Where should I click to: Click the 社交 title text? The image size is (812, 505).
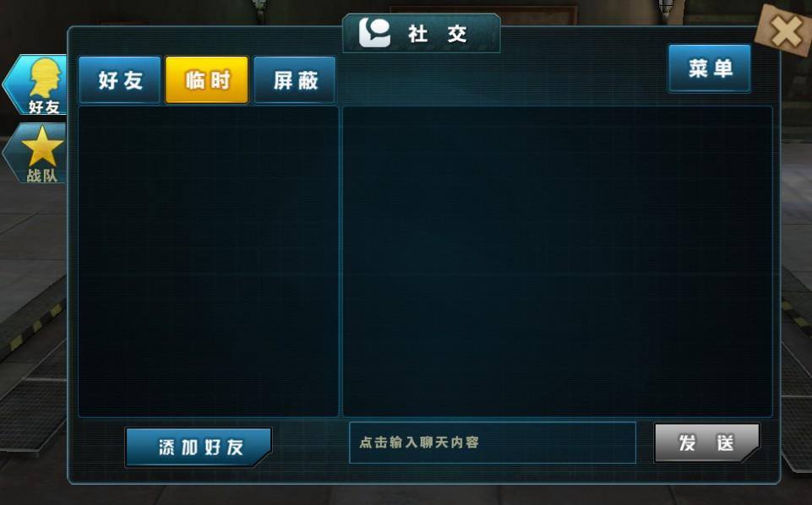pos(438,34)
